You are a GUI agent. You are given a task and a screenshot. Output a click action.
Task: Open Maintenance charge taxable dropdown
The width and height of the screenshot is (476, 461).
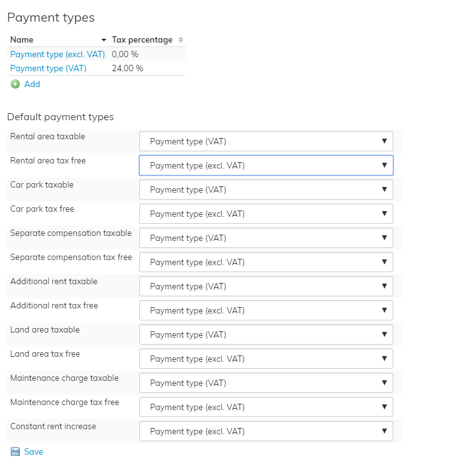[x=266, y=383]
